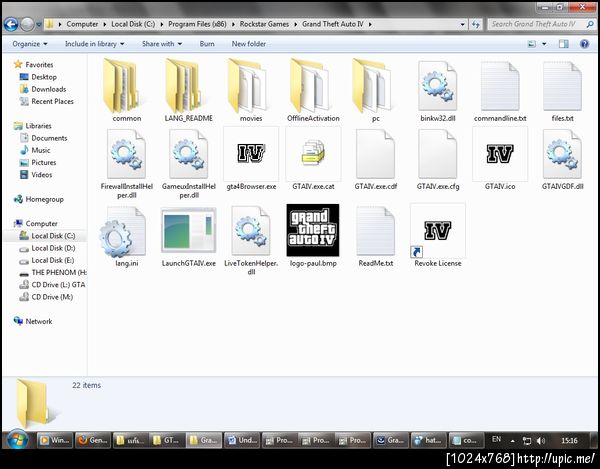Open the recent pages dropdown arrow
The width and height of the screenshot is (600, 469).
pos(39,24)
